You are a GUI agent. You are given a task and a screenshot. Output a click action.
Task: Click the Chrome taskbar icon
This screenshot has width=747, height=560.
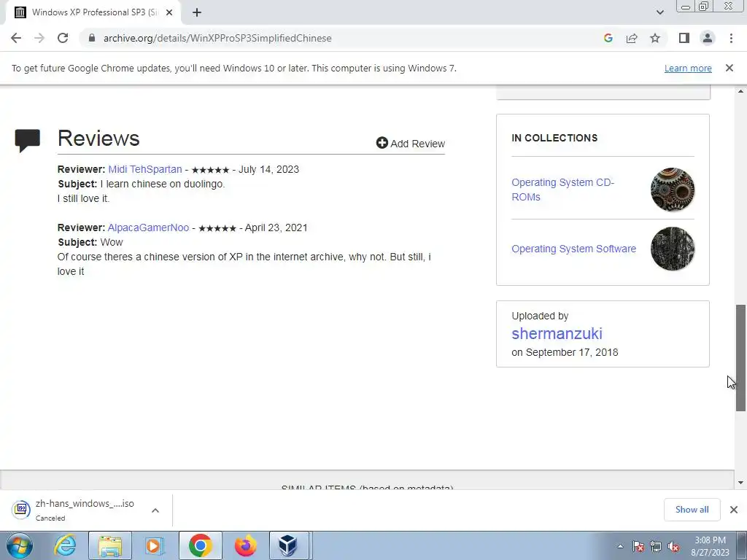pyautogui.click(x=200, y=545)
